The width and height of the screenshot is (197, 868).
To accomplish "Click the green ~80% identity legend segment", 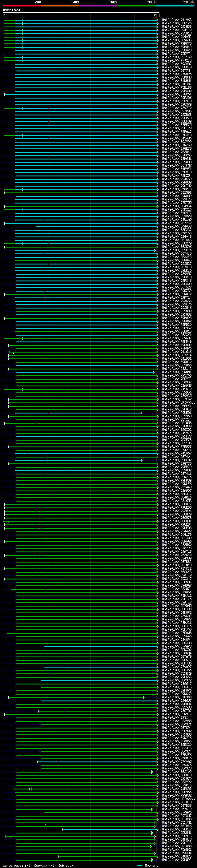I will (137, 6).
